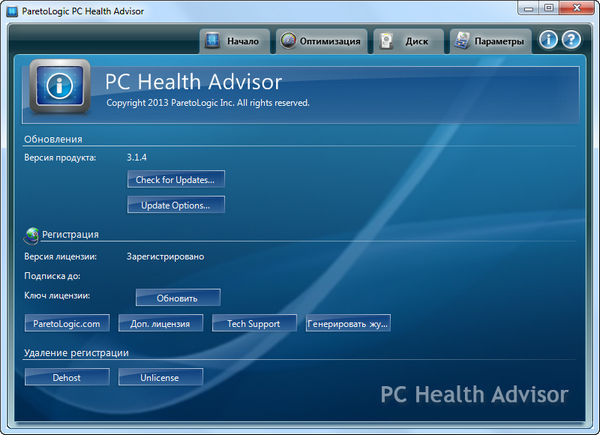The height and width of the screenshot is (435, 600).
Task: Click the document icon on Диск tab
Action: (x=386, y=42)
